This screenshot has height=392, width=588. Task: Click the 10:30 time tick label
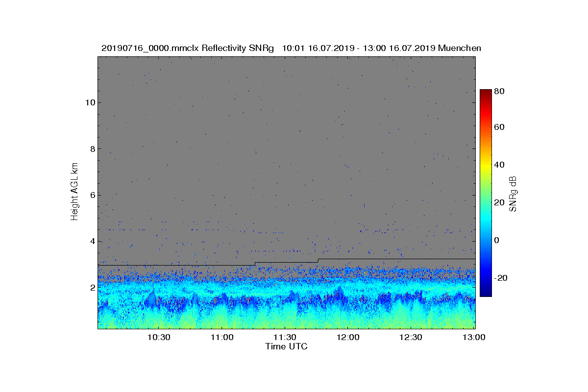click(159, 337)
